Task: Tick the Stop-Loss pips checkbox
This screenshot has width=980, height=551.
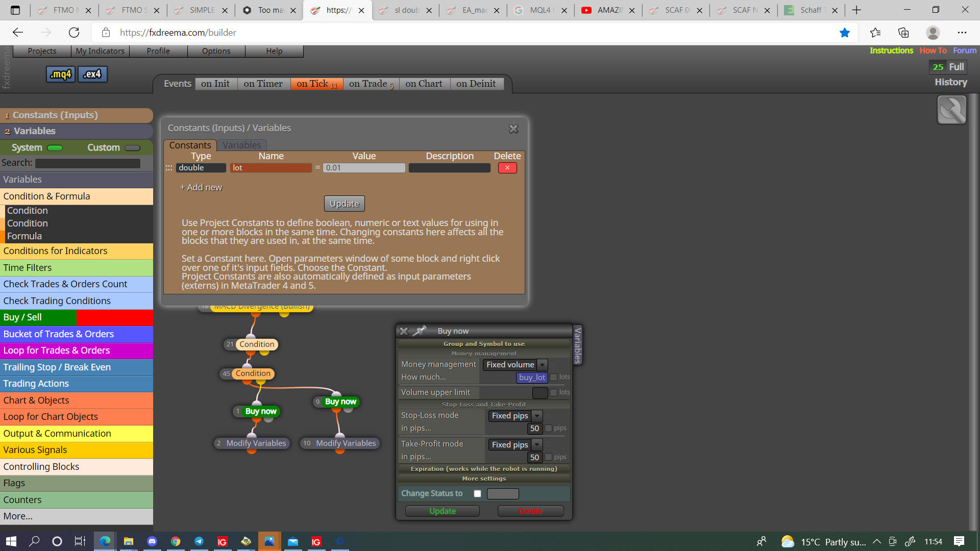Action: click(548, 429)
